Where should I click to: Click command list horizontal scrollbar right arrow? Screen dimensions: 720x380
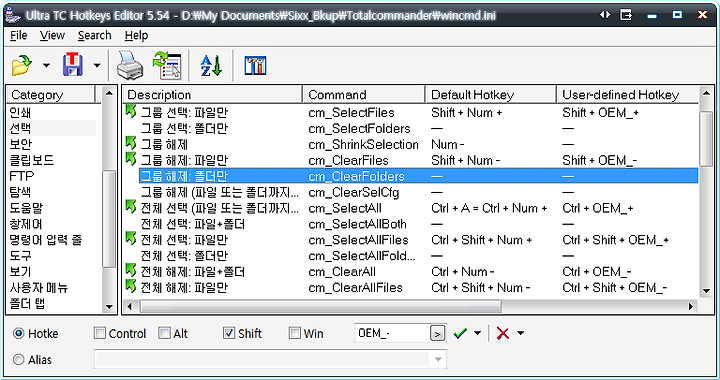[691, 306]
